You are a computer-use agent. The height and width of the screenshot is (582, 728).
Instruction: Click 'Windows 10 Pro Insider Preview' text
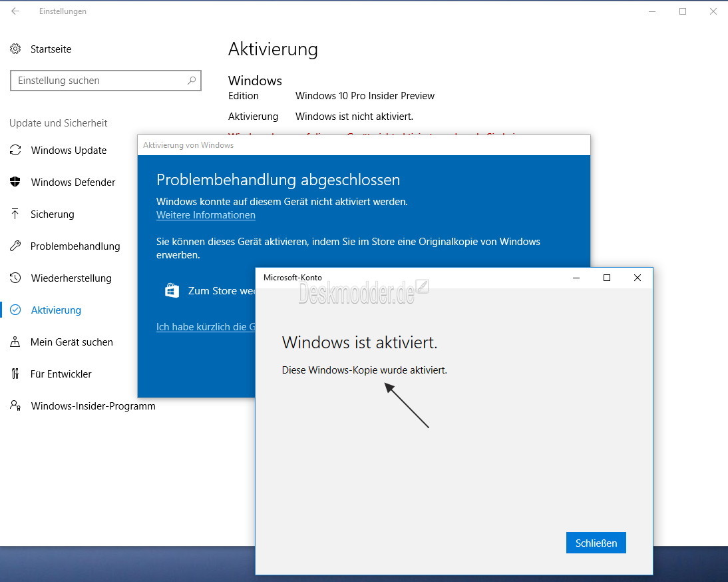365,96
